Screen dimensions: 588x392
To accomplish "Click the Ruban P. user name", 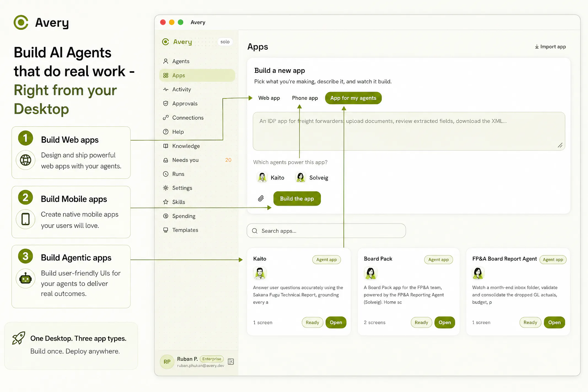I will [187, 359].
